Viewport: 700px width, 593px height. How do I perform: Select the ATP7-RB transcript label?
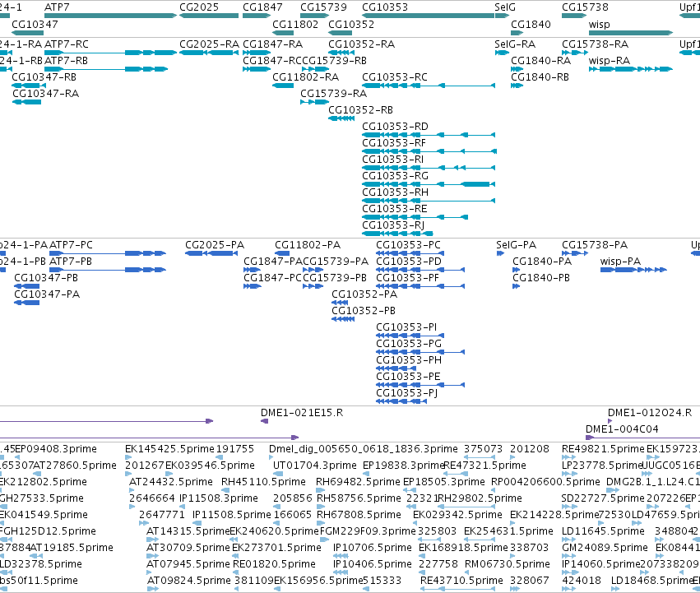click(x=66, y=61)
